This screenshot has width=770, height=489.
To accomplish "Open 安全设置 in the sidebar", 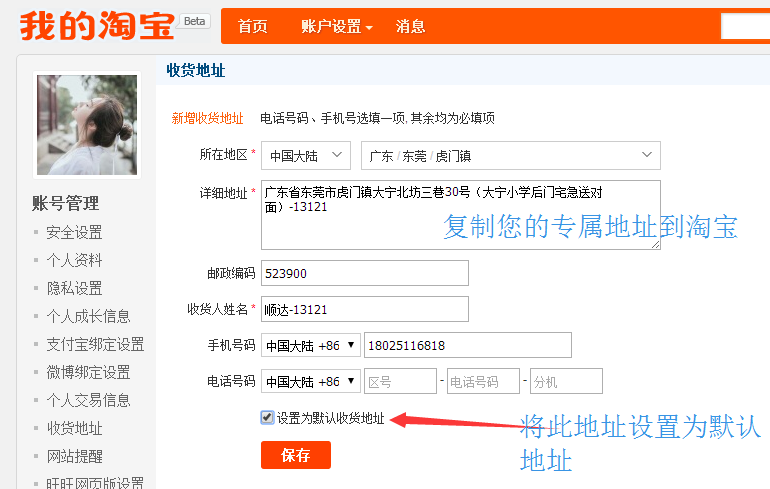I will click(74, 232).
